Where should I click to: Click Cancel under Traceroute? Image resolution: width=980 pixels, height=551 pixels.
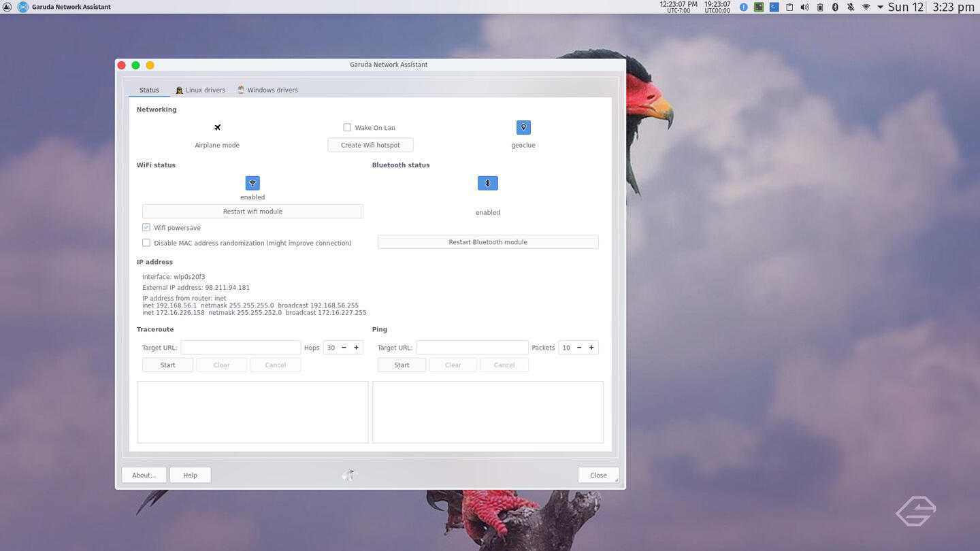[275, 365]
